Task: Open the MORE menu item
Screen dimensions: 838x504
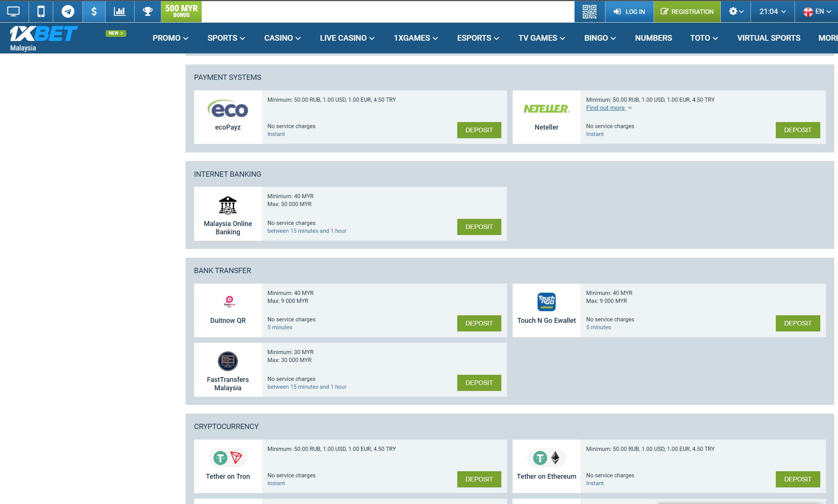Action: [x=828, y=38]
